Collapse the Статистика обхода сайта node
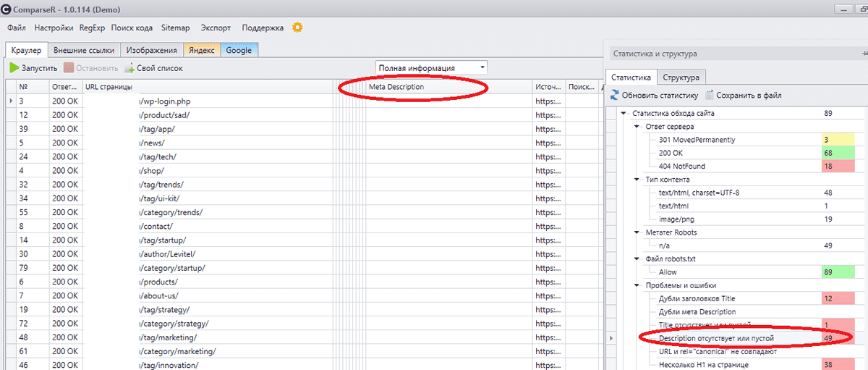Screen dimensions: 868x370 click(x=623, y=114)
